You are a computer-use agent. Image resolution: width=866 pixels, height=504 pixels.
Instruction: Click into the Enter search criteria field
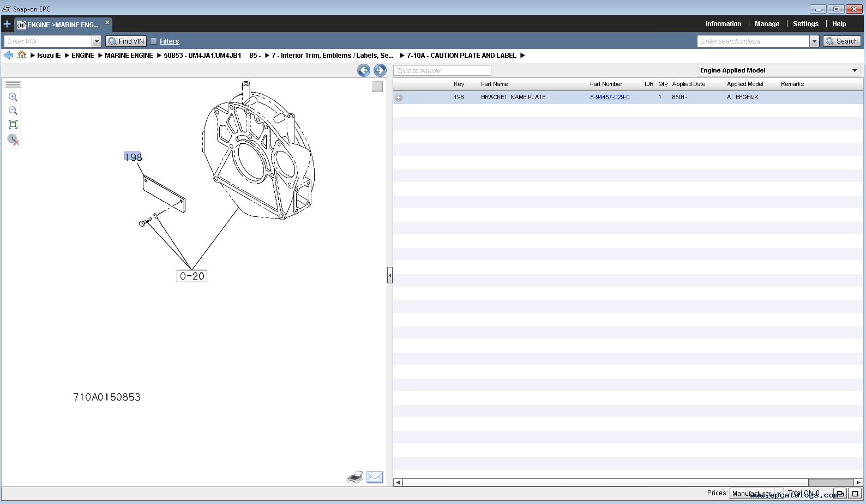753,41
